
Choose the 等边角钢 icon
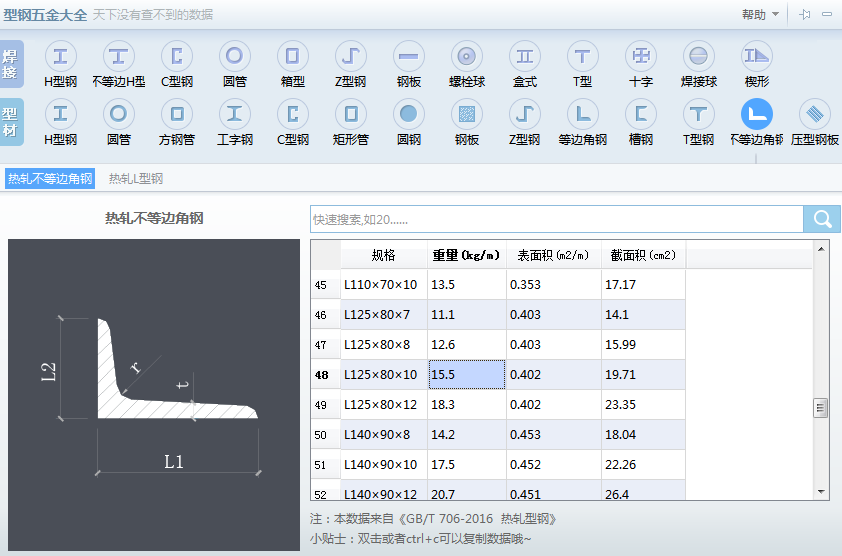583,114
